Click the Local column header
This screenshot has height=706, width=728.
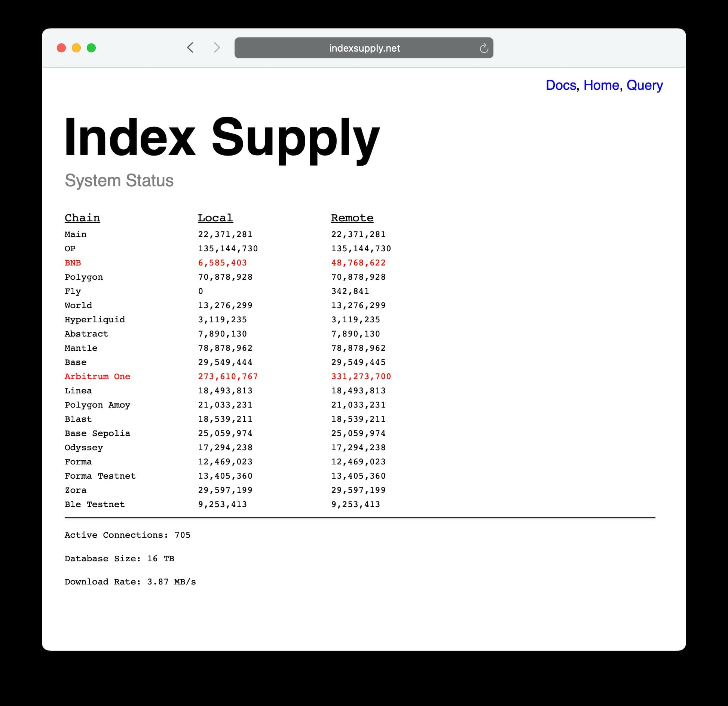tap(215, 218)
